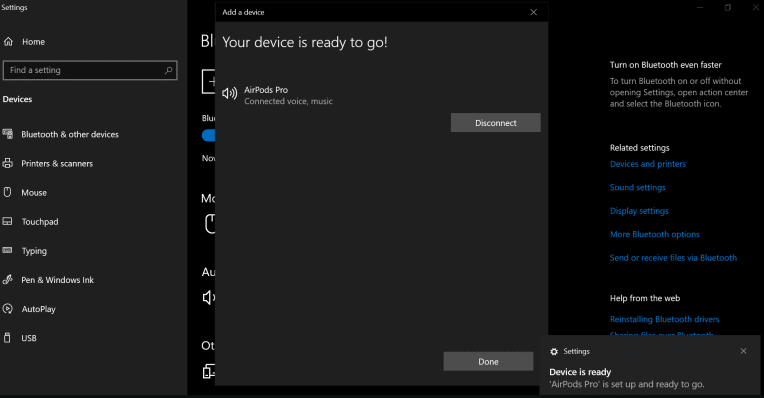Click the search magnifier icon
The image size is (764, 398).
(168, 70)
